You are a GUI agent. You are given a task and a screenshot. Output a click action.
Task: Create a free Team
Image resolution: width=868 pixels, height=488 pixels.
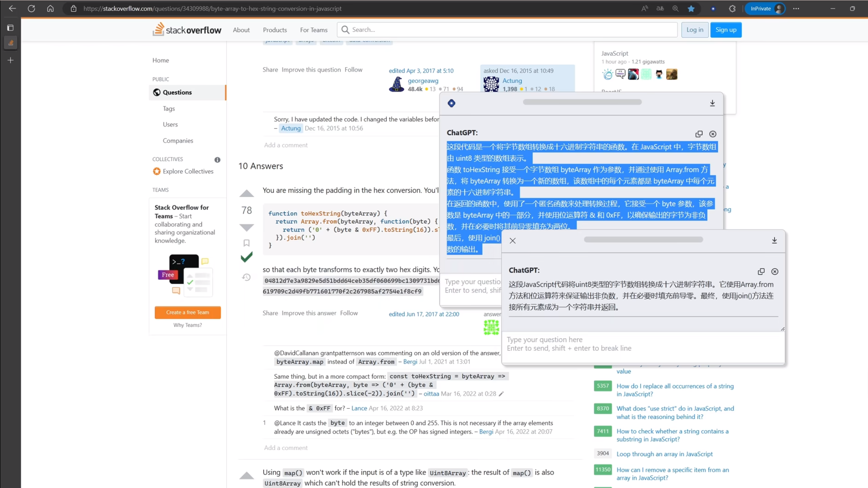(187, 312)
